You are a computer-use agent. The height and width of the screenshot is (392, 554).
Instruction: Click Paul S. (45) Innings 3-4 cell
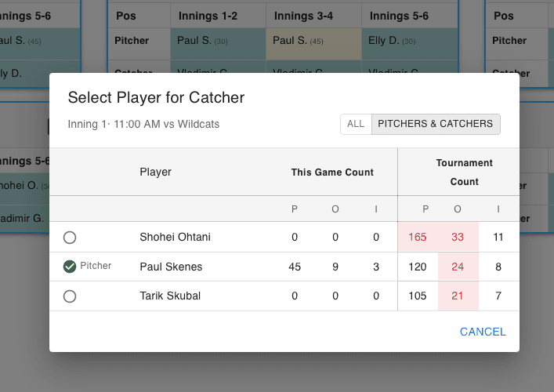point(313,41)
